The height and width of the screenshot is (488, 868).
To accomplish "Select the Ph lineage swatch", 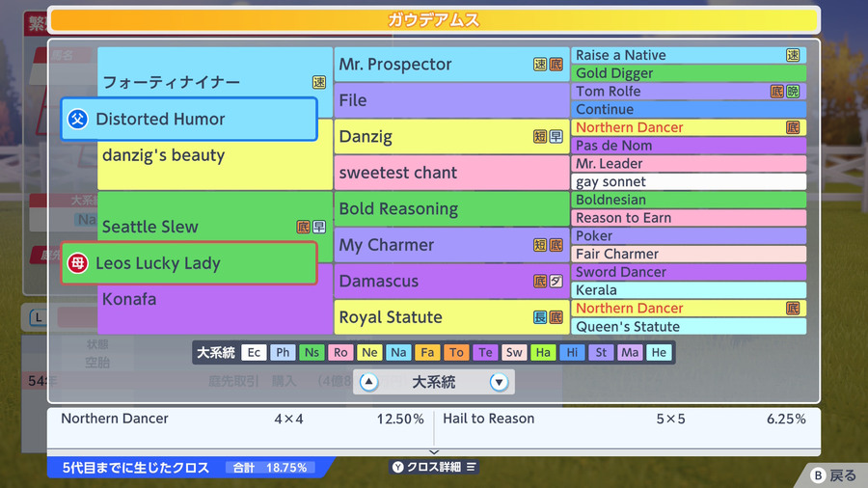I will [283, 352].
